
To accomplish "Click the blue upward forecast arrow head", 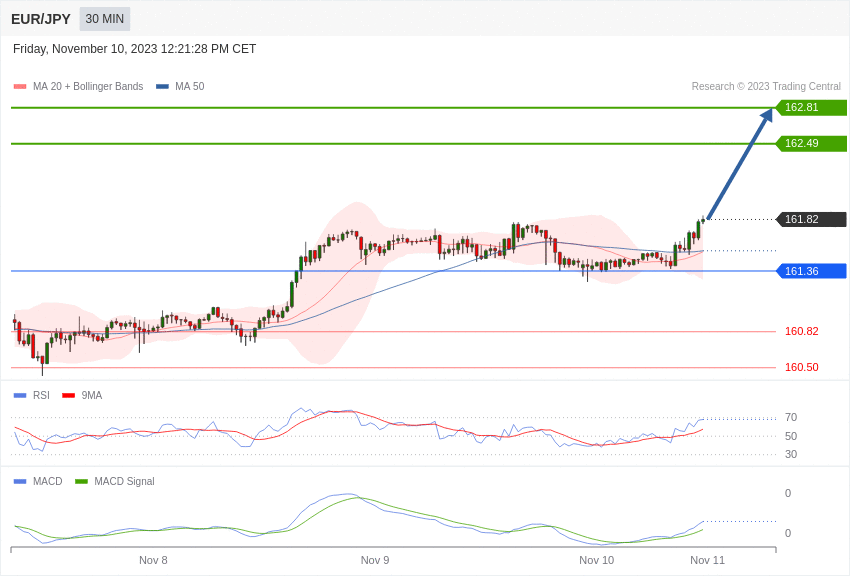I will 766,116.
